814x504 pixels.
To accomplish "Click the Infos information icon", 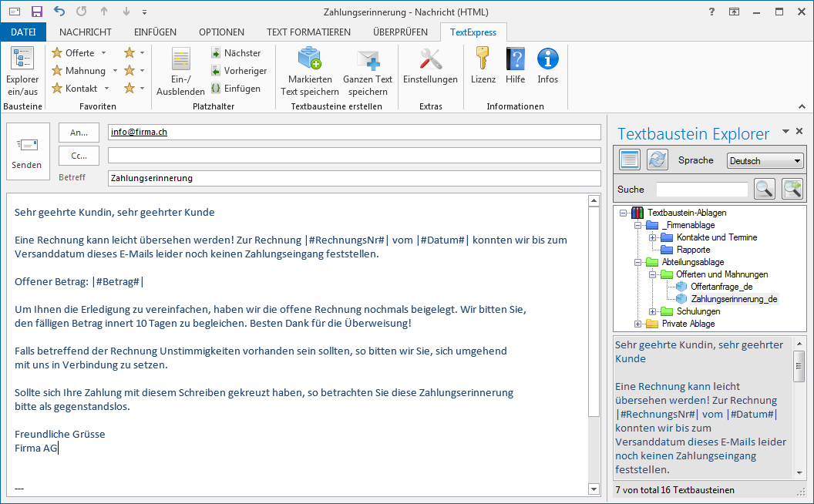I will 547,59.
